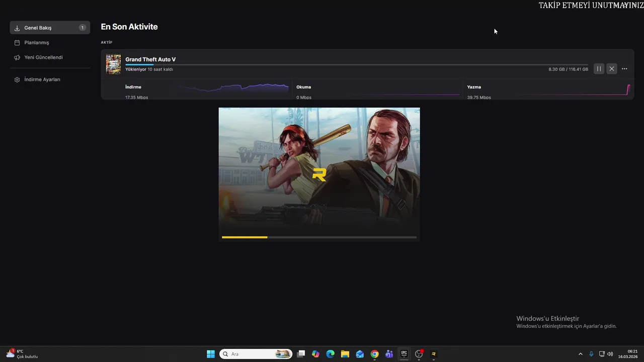Screen dimensions: 644x362
Task: Click the Yazma write speed graph
Action: tap(574, 89)
